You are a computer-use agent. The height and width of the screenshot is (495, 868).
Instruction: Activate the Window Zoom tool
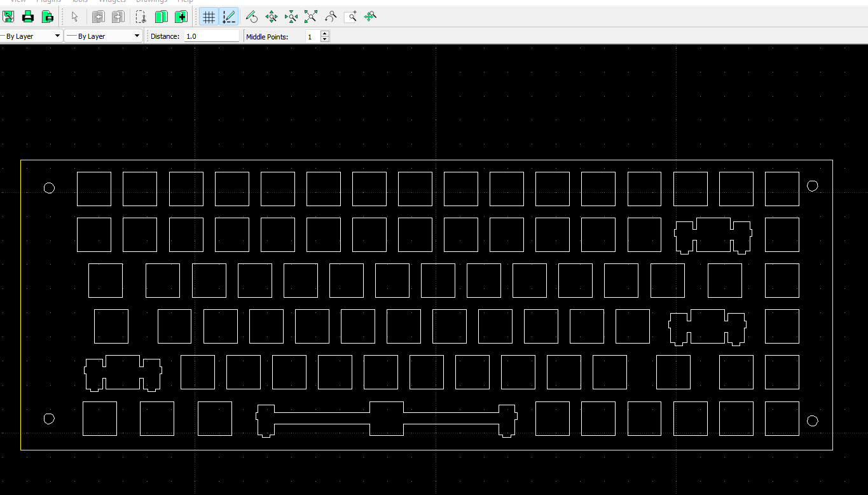tap(351, 17)
